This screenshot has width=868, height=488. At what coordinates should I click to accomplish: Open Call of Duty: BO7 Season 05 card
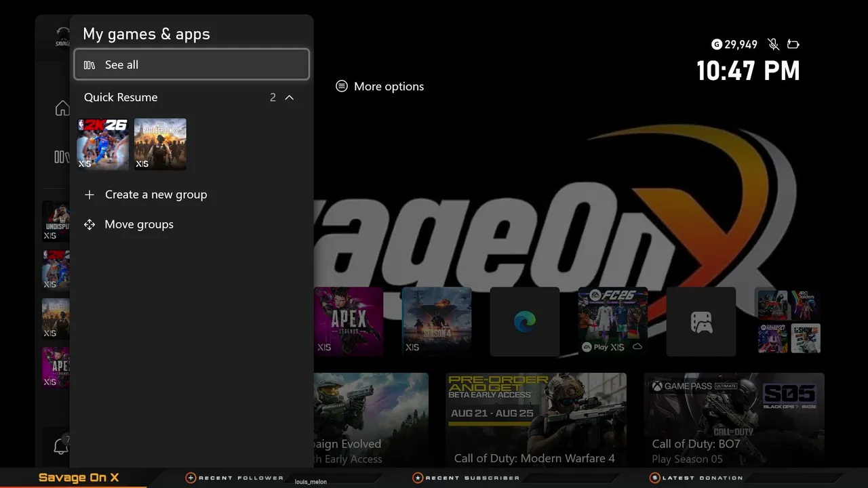pos(734,420)
